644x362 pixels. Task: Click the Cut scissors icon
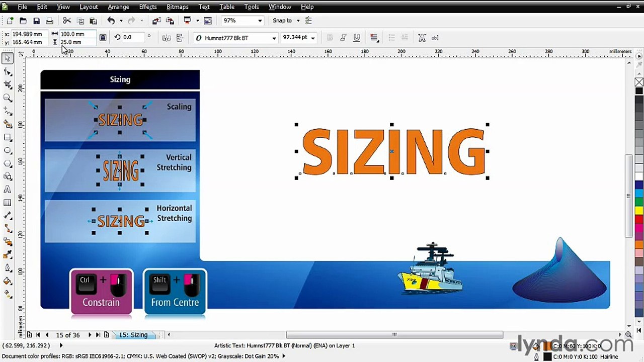(67, 21)
